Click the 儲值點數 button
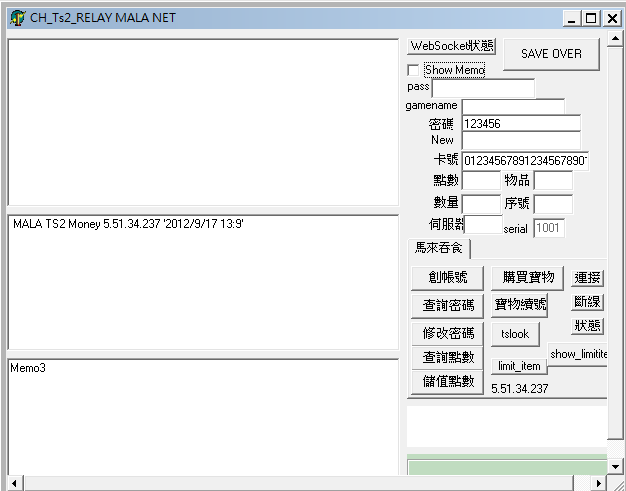The height and width of the screenshot is (491, 626). (x=447, y=381)
